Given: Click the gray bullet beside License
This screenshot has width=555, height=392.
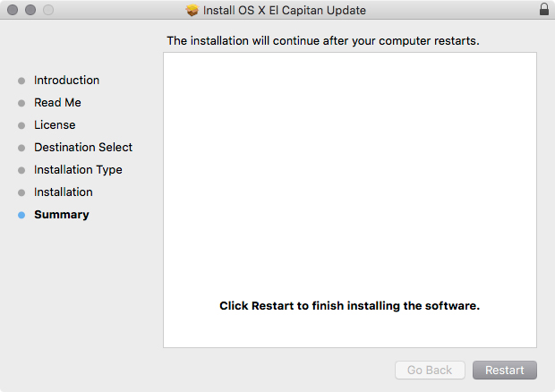Looking at the screenshot, I should pos(21,125).
